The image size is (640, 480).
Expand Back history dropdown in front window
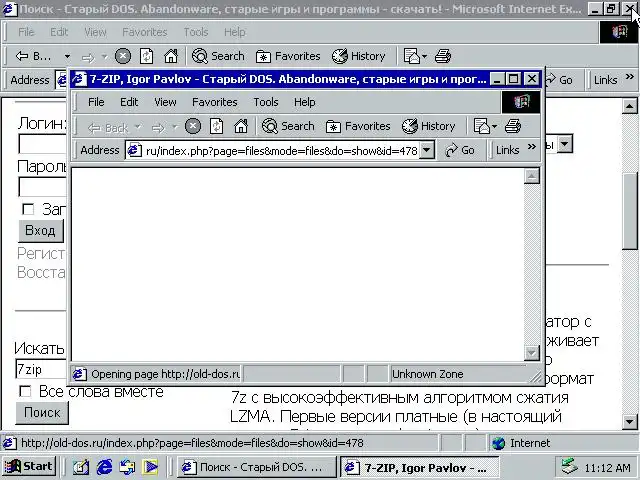click(138, 127)
